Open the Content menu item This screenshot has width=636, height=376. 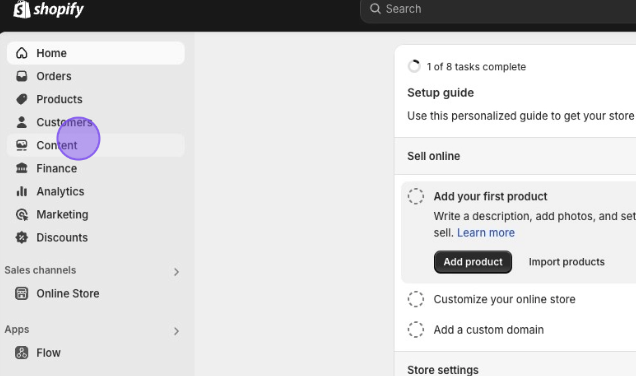[x=96, y=145]
